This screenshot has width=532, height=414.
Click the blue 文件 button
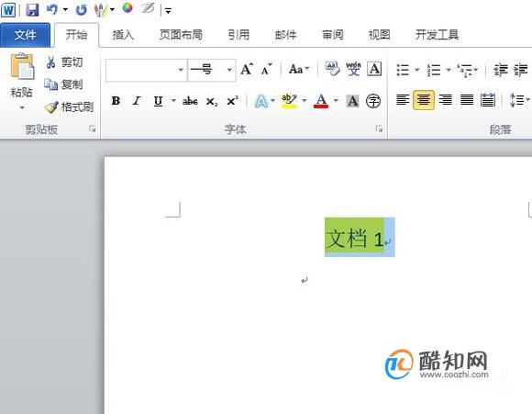pyautogui.click(x=26, y=35)
